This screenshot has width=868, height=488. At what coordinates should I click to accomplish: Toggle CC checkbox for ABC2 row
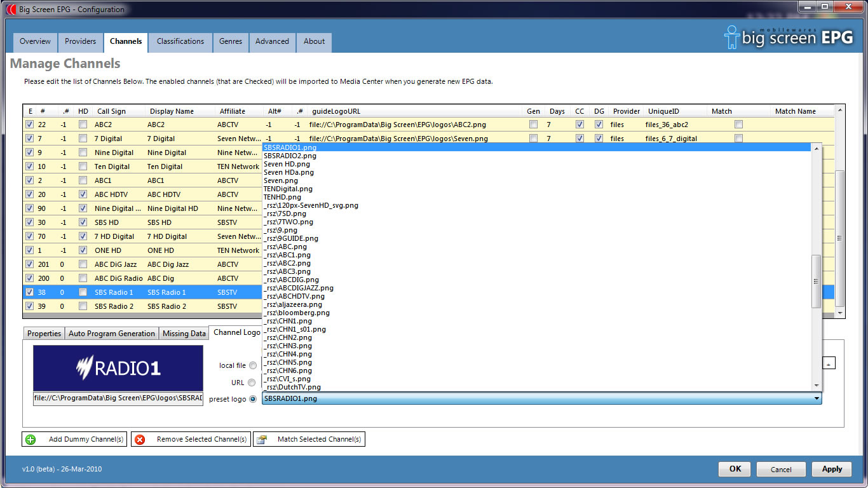(x=580, y=125)
